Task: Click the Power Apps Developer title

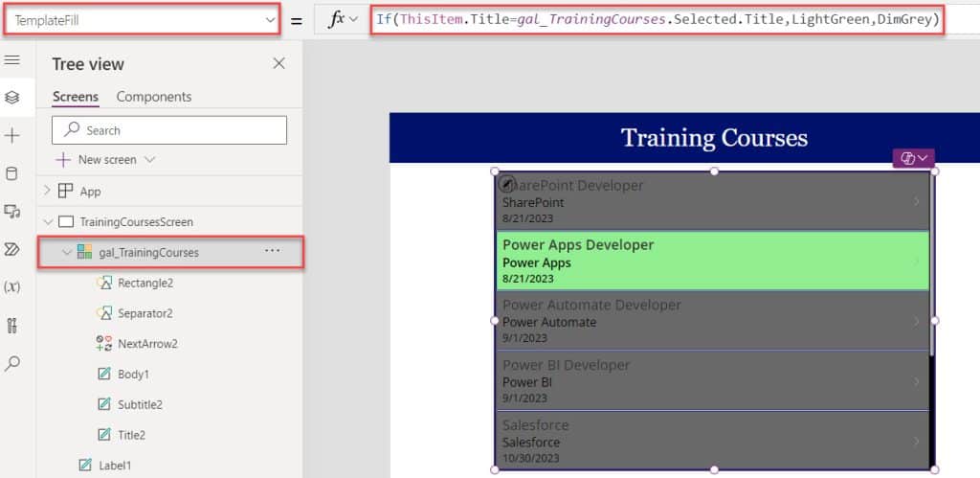Action: [x=578, y=244]
